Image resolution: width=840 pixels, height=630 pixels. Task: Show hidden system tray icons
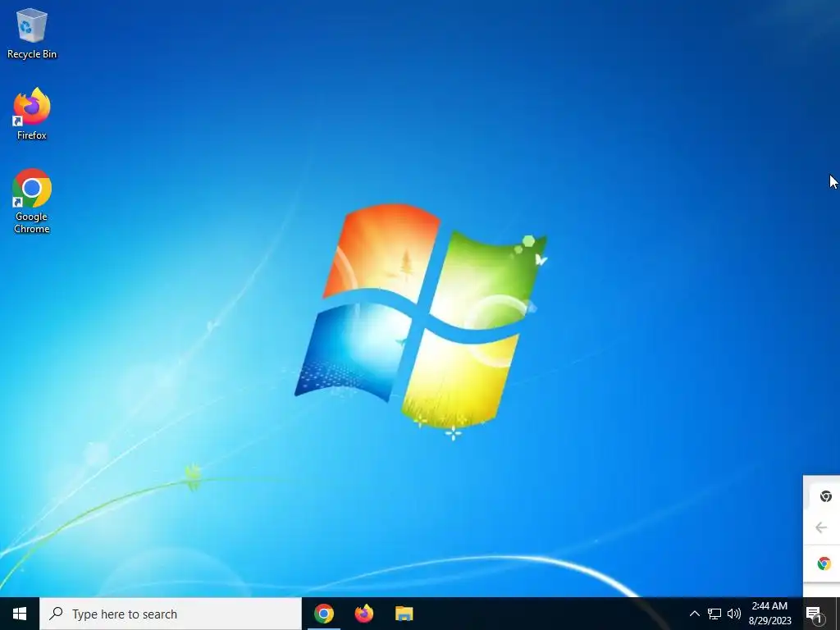pos(694,614)
